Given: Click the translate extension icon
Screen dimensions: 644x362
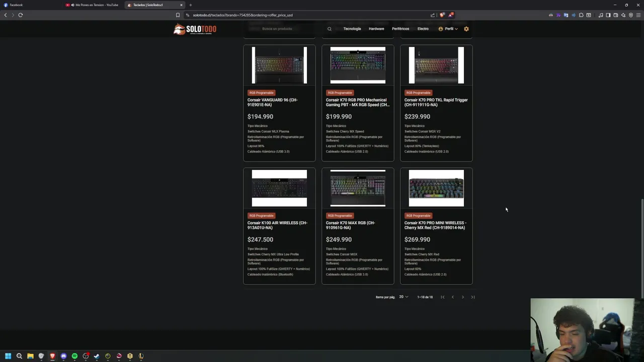Looking at the screenshot, I should pos(566,15).
